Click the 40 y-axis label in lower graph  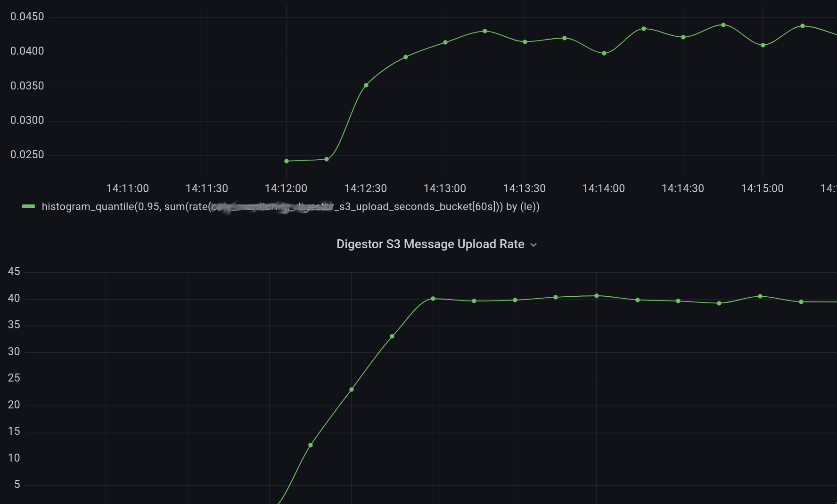tap(14, 298)
